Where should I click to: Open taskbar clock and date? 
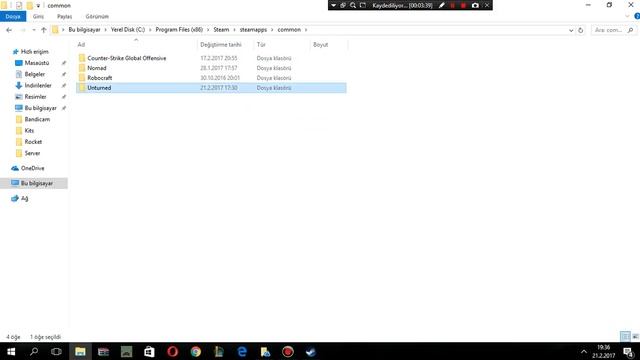click(x=603, y=351)
